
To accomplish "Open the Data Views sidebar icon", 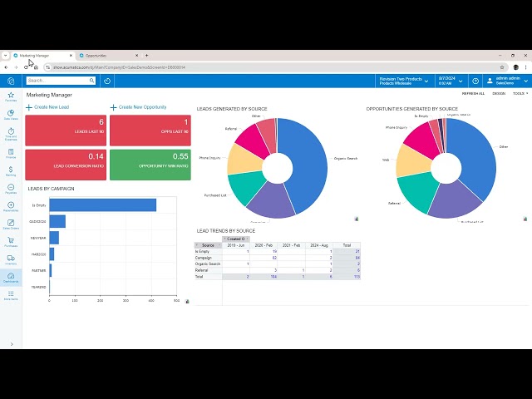I will [11, 115].
